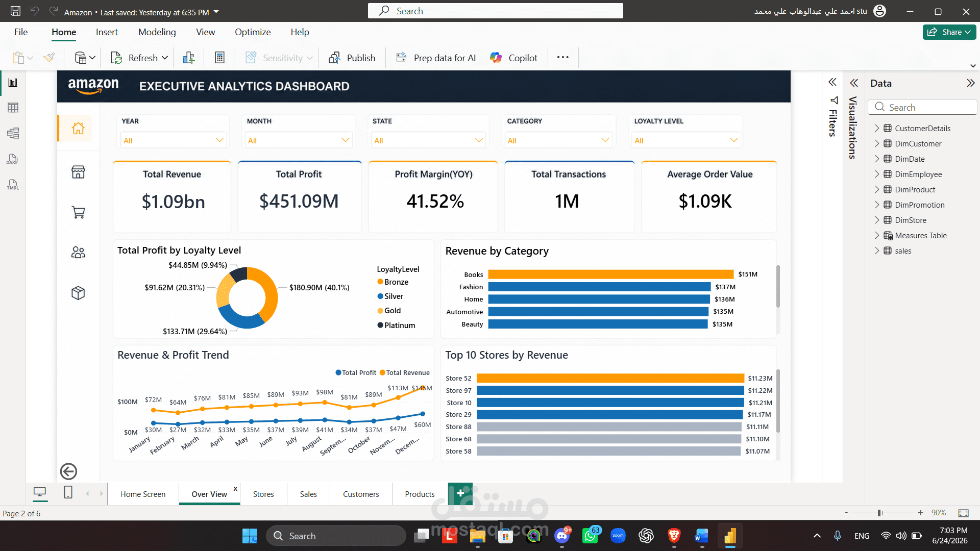Switch to mobile layout view
The width and height of the screenshot is (980, 551).
(x=68, y=493)
